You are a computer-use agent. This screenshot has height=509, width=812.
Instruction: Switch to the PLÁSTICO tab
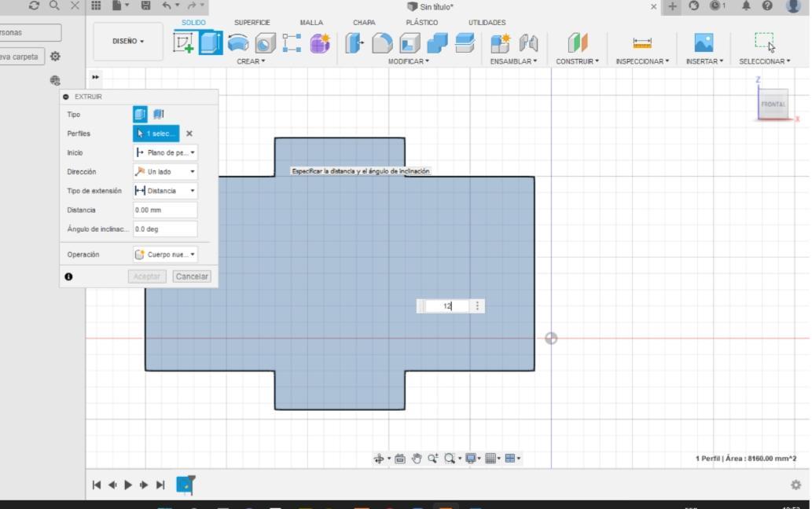(x=421, y=22)
